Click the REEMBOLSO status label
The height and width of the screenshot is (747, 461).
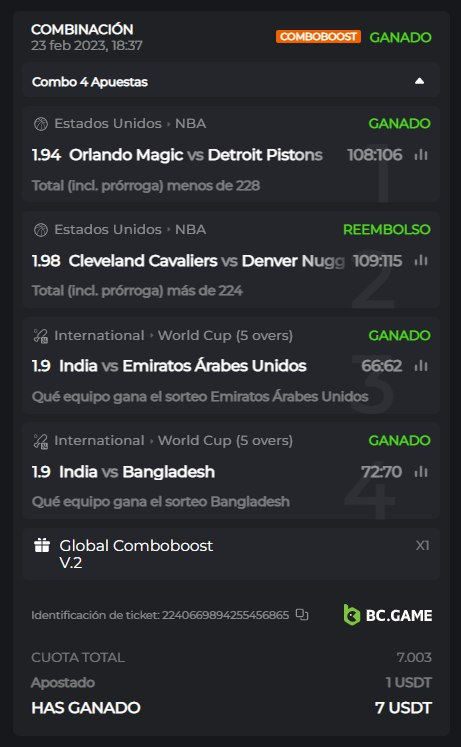pos(387,230)
